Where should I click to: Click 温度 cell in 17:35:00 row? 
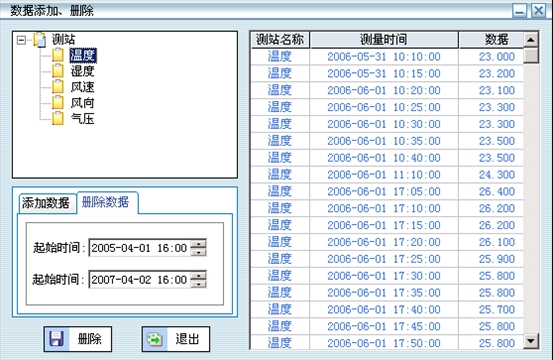(280, 293)
